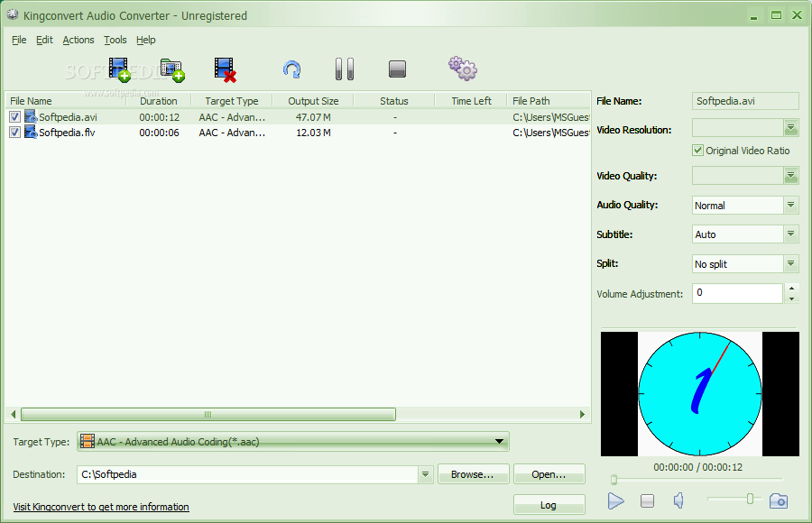
Task: Click the Target Type column header
Action: (232, 101)
